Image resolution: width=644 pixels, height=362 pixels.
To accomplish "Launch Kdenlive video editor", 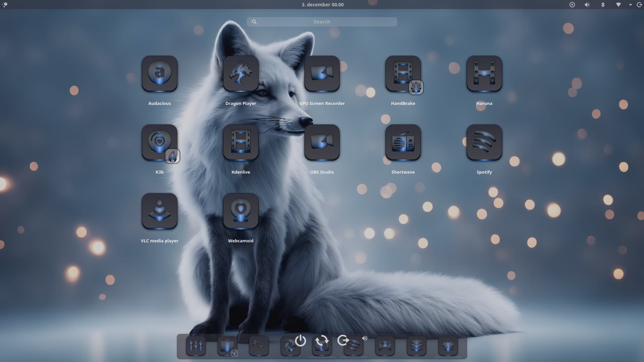I will coord(240,142).
